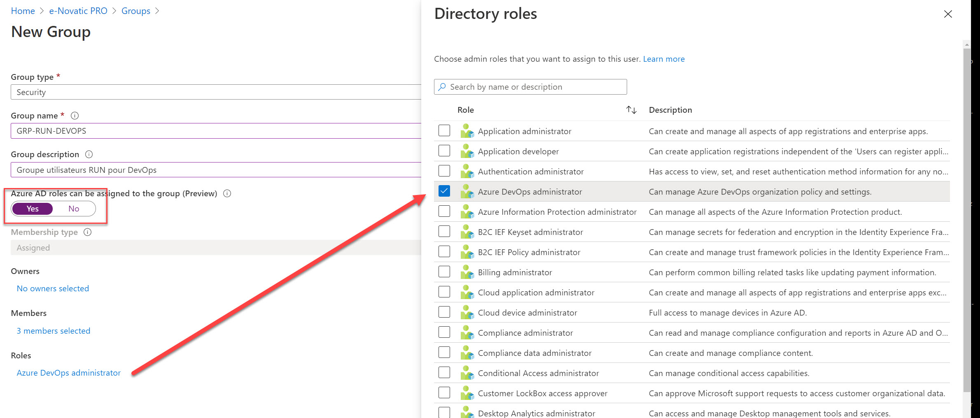
Task: Click description 'Can create and manage compliance content.'
Action: pyautogui.click(x=731, y=353)
